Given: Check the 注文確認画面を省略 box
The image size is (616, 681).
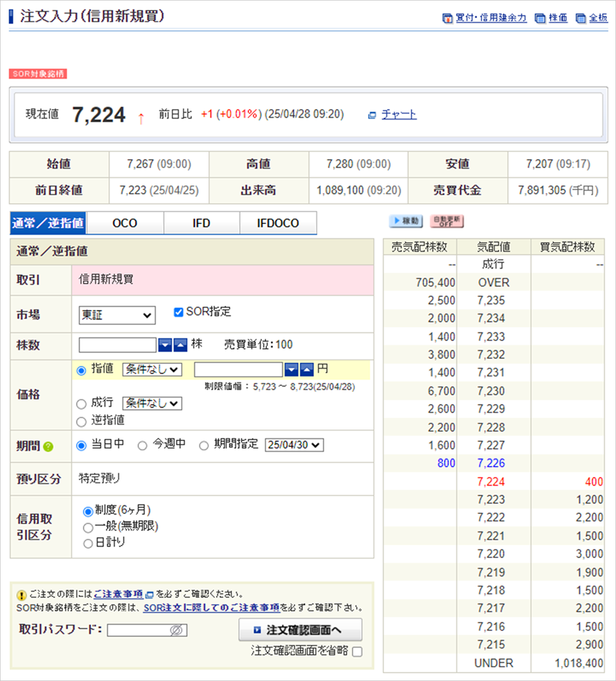Looking at the screenshot, I should pos(358,652).
